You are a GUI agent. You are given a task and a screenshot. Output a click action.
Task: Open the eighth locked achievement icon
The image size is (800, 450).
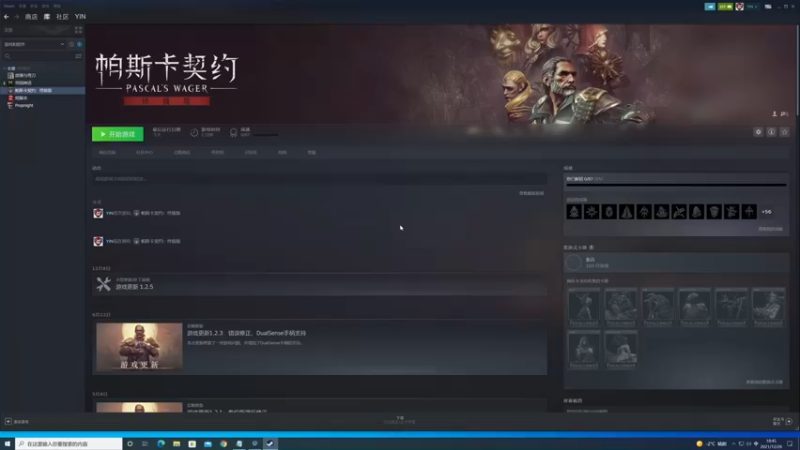(x=696, y=212)
